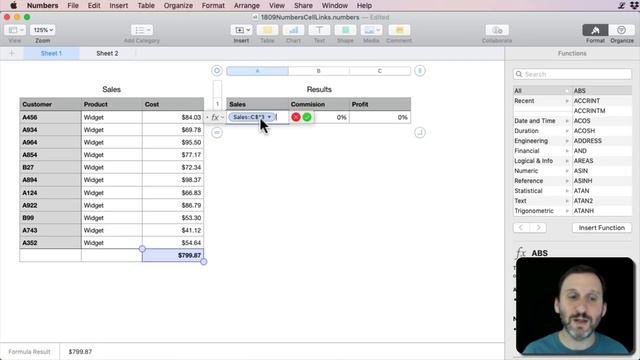This screenshot has width=640, height=360.
Task: Select column A header of Results table
Action: pyautogui.click(x=258, y=71)
